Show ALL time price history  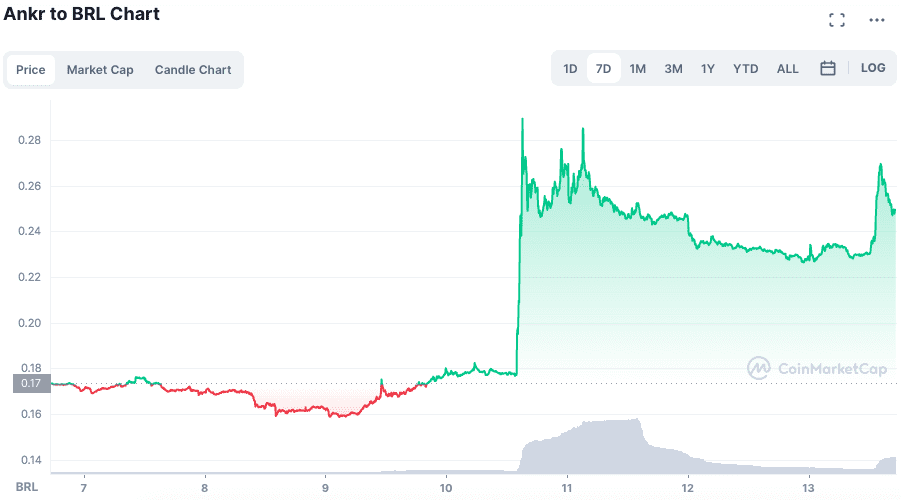click(788, 69)
